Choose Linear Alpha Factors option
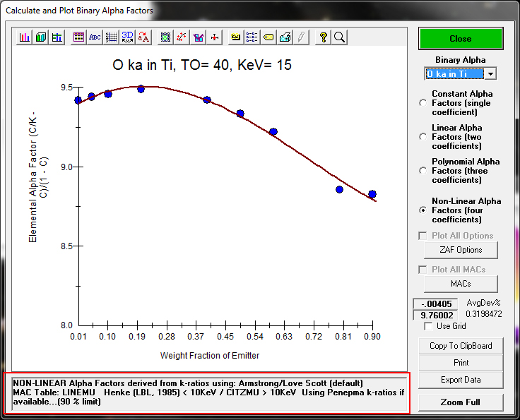The width and height of the screenshot is (520, 420). pyautogui.click(x=423, y=137)
